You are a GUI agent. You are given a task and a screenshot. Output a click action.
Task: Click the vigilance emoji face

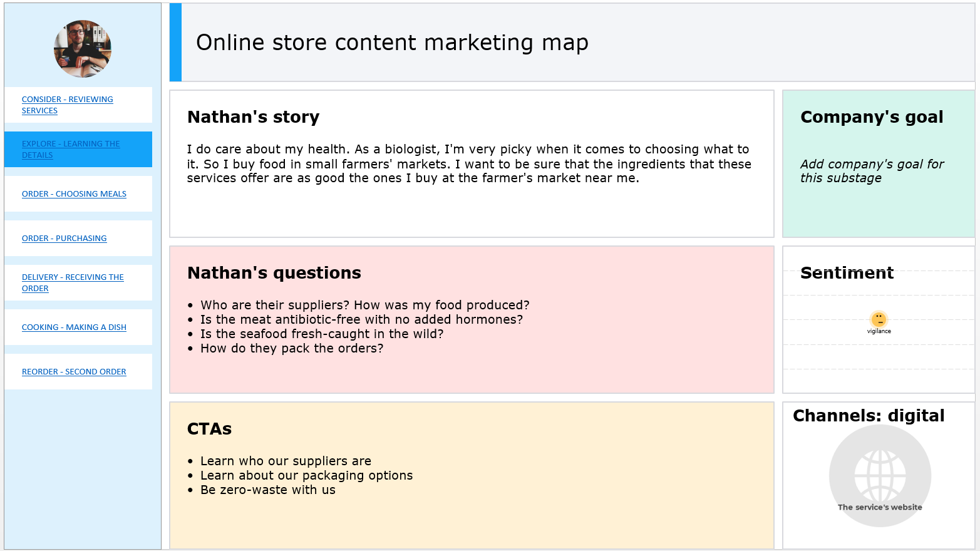click(879, 319)
